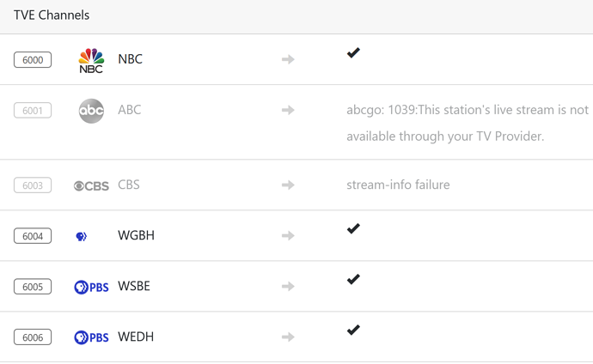Select channel number 6004 badge
Viewport: 593px width, 364px height.
pos(33,235)
